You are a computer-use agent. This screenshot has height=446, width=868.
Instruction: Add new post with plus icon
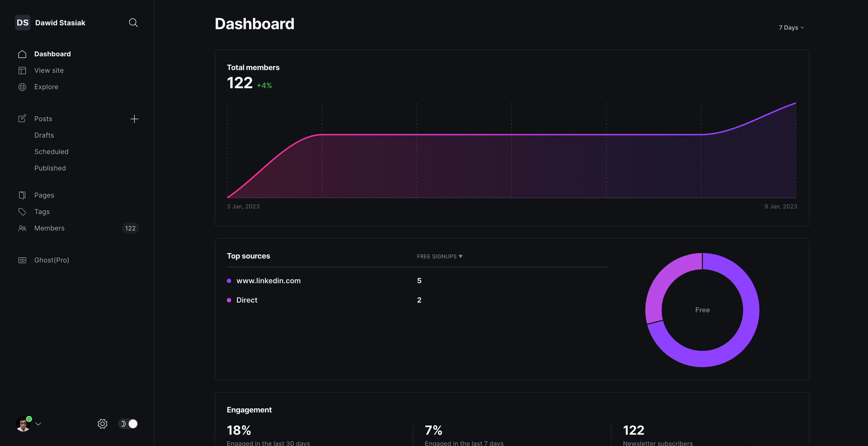pos(134,119)
